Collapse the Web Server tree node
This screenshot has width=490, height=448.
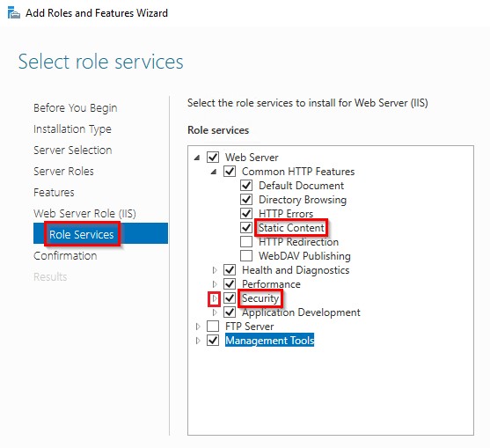197,158
